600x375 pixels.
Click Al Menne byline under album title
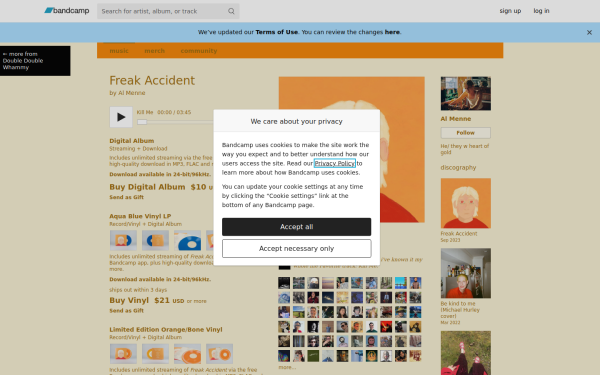tap(131, 93)
